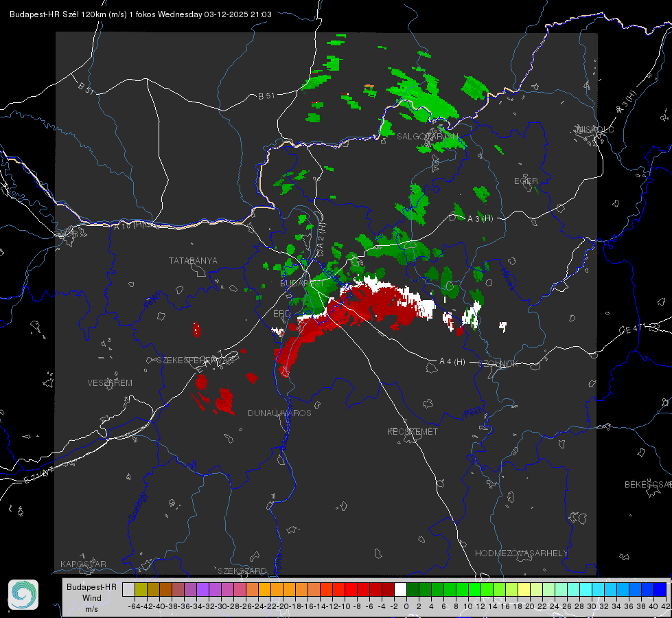The height and width of the screenshot is (618, 672).
Task: Click the BEKESCSABA city label
Action: coord(648,484)
